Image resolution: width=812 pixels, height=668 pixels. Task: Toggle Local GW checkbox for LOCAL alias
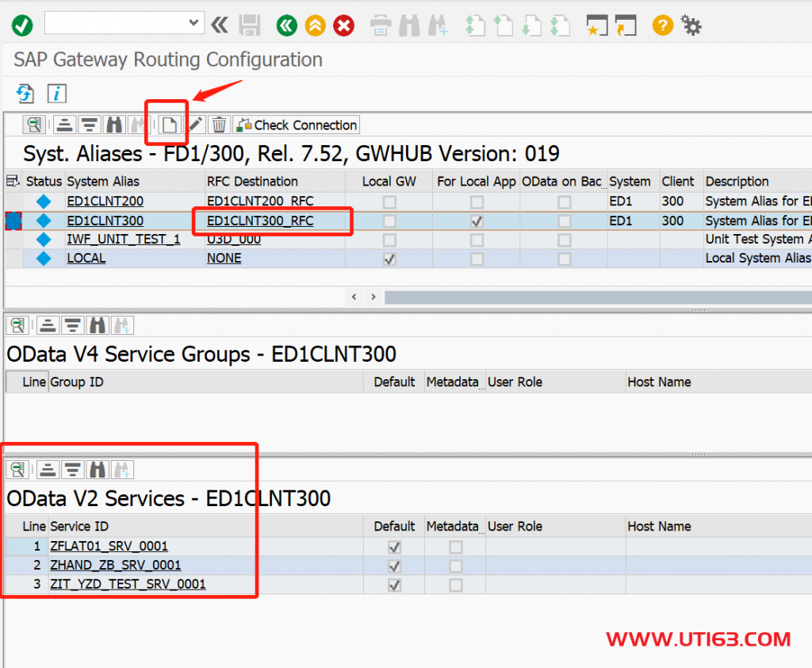[x=389, y=259]
